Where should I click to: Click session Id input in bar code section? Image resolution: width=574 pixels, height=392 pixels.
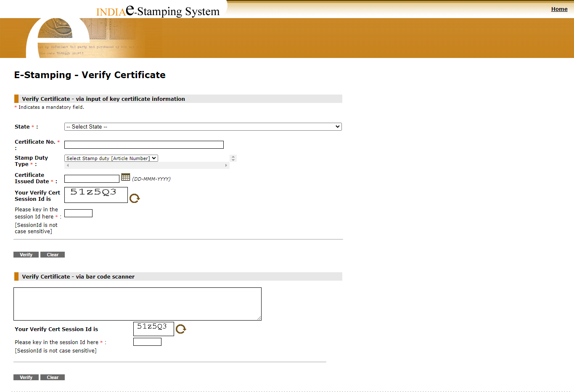[147, 342]
